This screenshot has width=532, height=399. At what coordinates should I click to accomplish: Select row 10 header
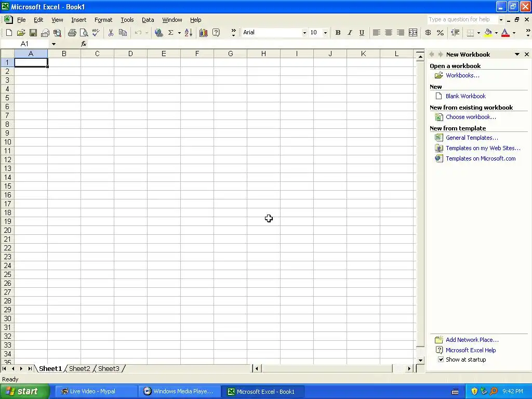pos(7,142)
